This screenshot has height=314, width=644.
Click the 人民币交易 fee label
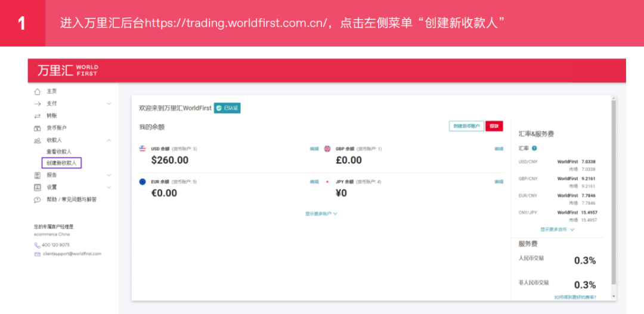(x=531, y=258)
